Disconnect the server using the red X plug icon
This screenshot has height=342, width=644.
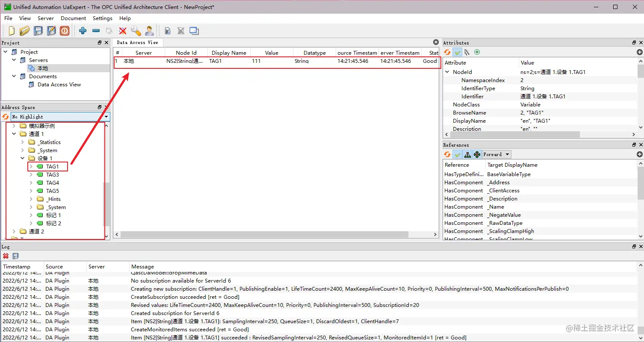click(x=123, y=31)
